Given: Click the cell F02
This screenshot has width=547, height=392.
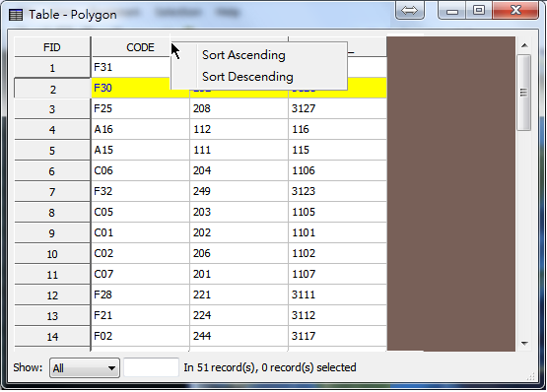Looking at the screenshot, I should pyautogui.click(x=140, y=336).
